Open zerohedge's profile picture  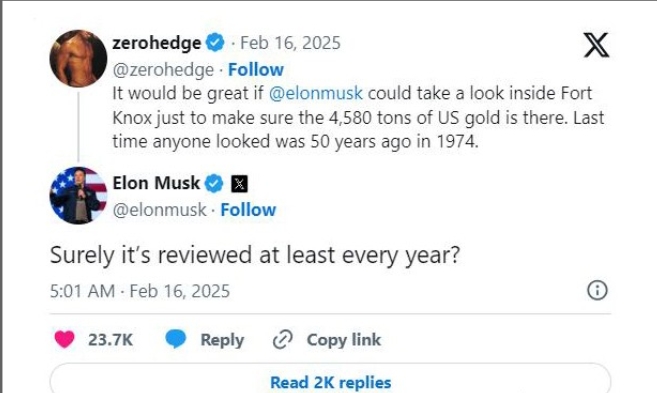tap(78, 58)
